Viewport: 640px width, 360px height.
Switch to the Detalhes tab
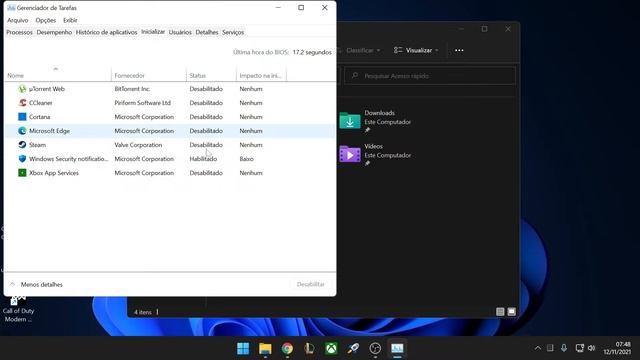207,32
